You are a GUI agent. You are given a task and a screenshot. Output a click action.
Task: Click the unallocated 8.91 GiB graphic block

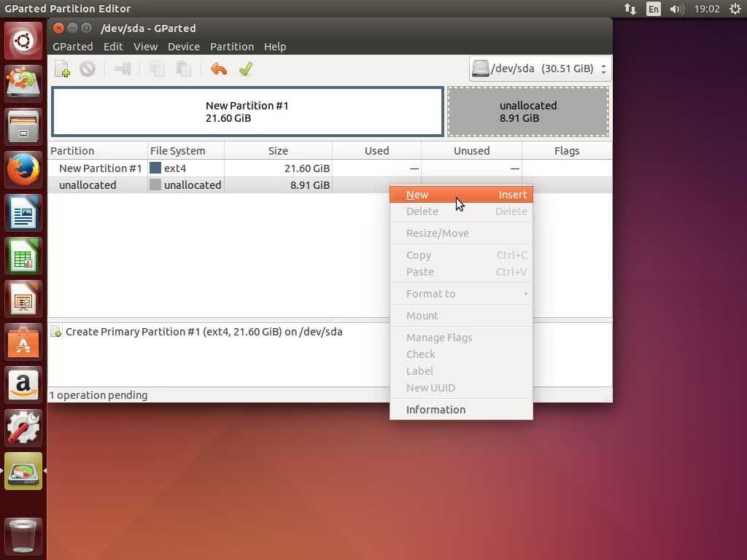tap(527, 112)
